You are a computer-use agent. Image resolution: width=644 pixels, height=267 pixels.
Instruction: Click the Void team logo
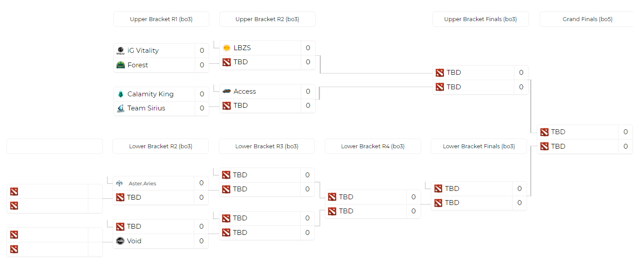point(120,241)
